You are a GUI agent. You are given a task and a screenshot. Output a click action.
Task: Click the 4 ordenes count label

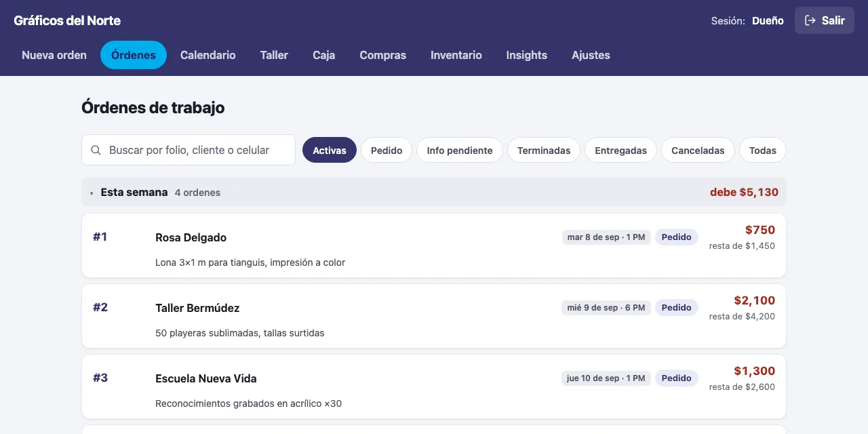(x=197, y=193)
